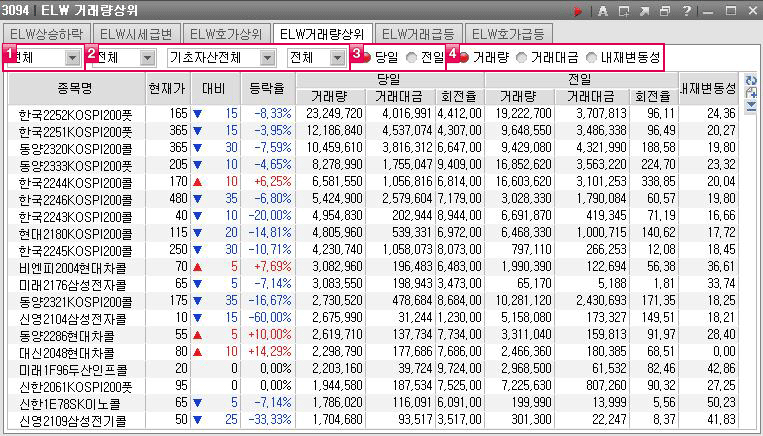Maximize the ELW 거래량상위 window

[730, 11]
